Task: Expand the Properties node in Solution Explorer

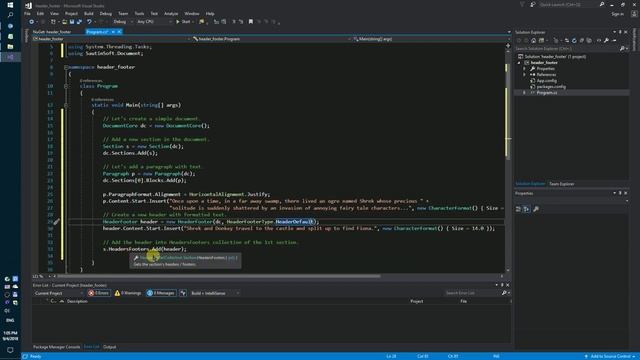Action: pos(524,69)
